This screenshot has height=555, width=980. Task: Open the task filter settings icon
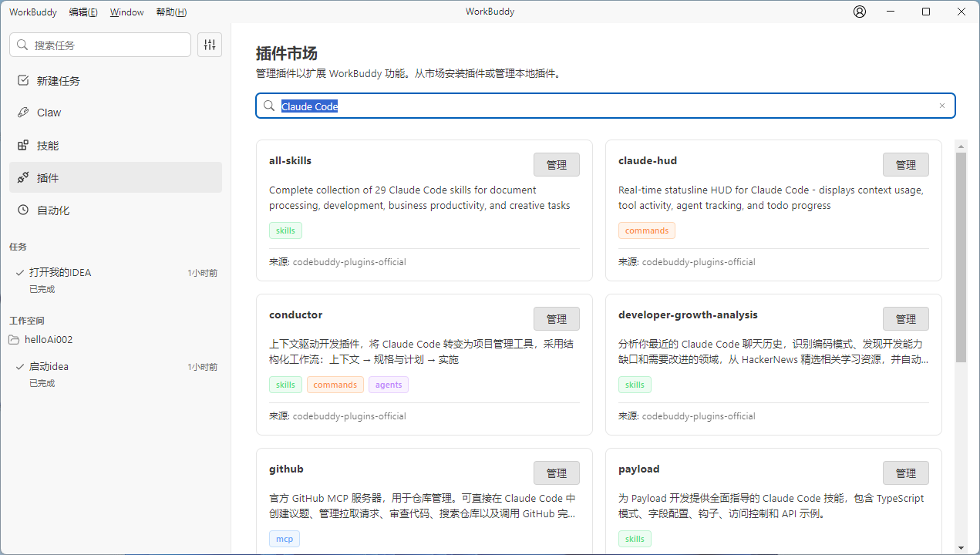pos(210,45)
